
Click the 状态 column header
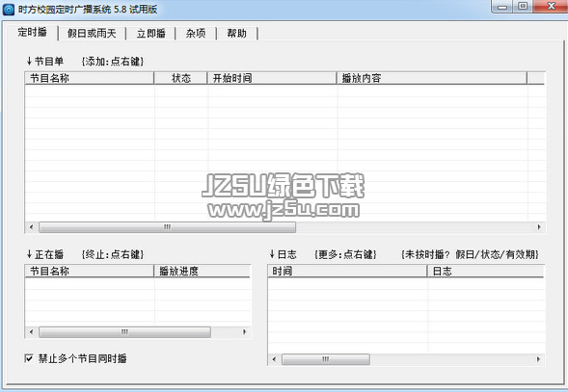pyautogui.click(x=180, y=78)
